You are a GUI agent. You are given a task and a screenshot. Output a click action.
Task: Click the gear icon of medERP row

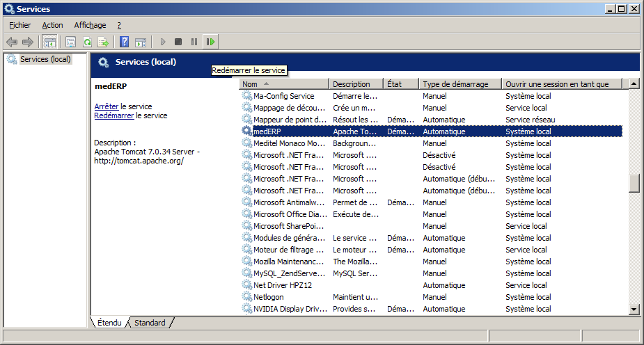coord(246,131)
